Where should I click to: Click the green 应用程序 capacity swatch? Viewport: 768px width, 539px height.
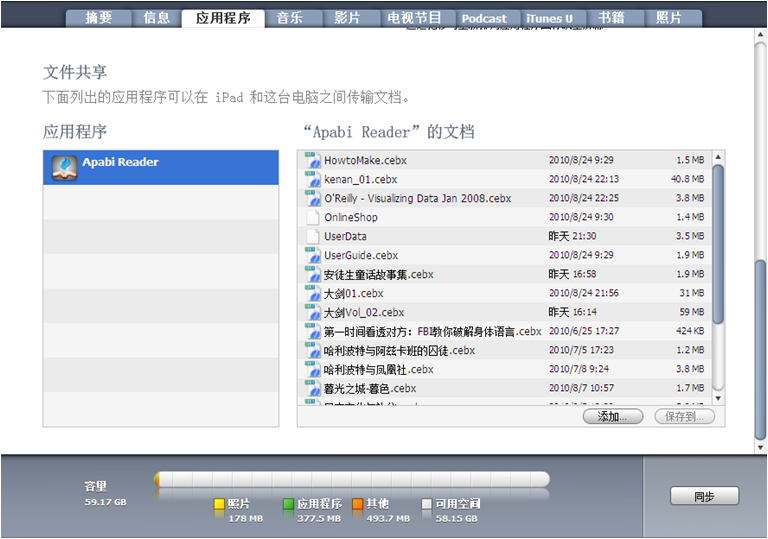(288, 504)
